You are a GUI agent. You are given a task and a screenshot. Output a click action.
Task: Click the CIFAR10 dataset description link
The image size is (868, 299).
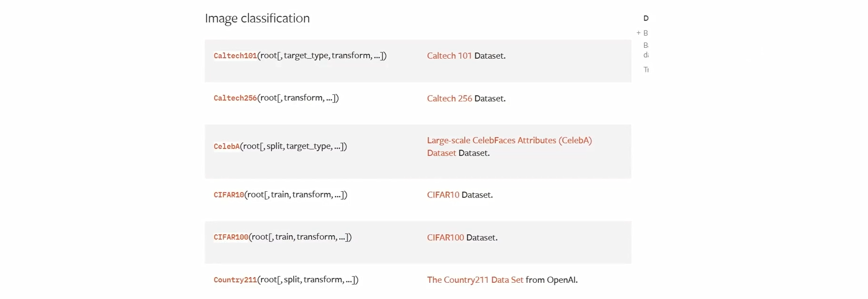pyautogui.click(x=443, y=195)
